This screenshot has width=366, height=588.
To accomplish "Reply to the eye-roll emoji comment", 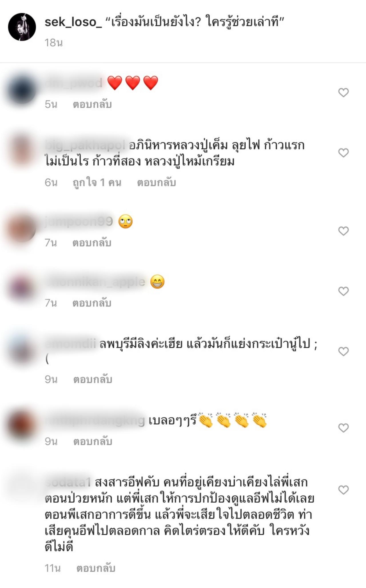I will click(92, 243).
